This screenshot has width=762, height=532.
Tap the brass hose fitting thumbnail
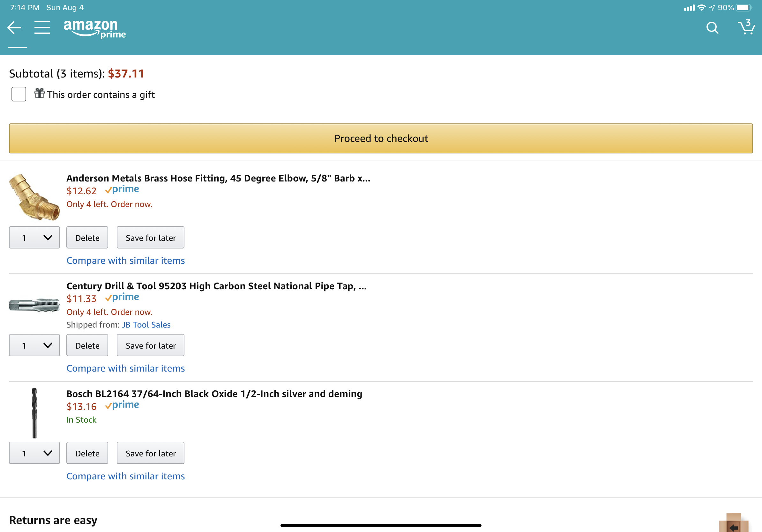pyautogui.click(x=34, y=197)
